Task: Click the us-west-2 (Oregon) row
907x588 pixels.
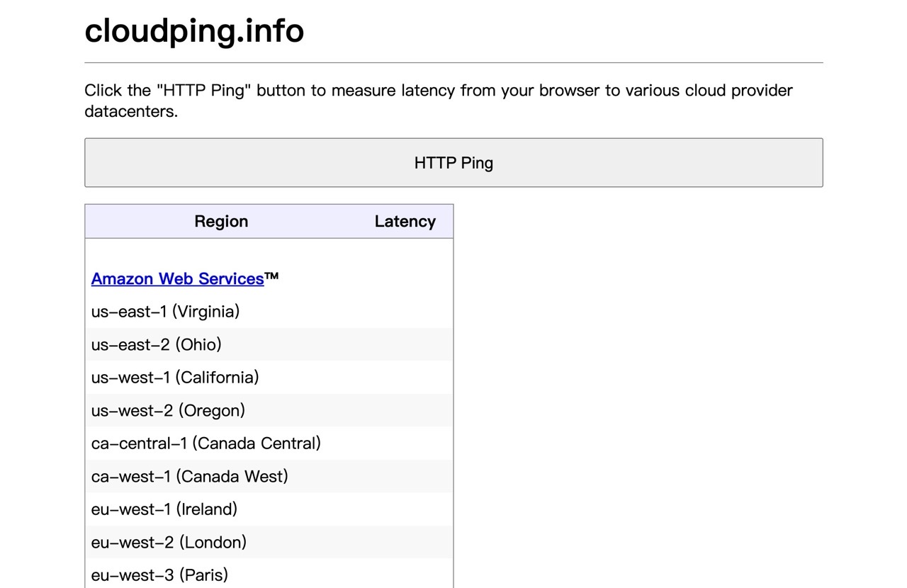Action: coord(269,410)
